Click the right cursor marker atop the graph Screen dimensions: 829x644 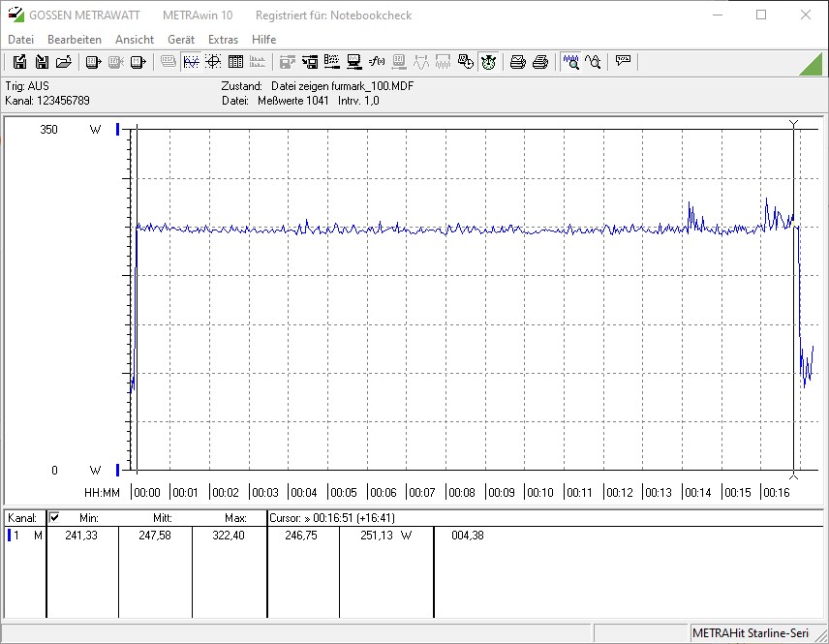click(x=794, y=124)
